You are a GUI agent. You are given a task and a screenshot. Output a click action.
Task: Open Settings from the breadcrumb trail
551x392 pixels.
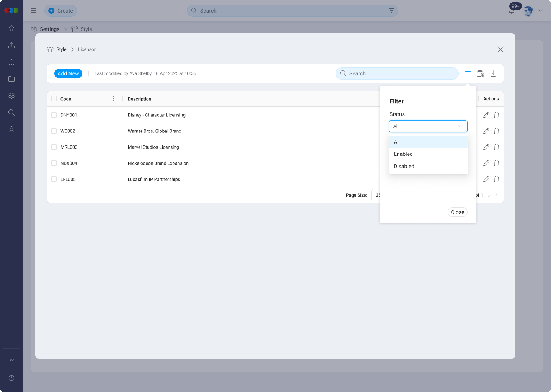click(x=49, y=29)
